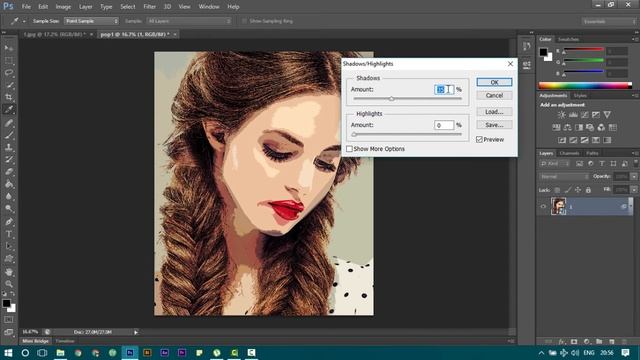Select the Pen tool
The image size is (640, 360).
[x=9, y=222]
